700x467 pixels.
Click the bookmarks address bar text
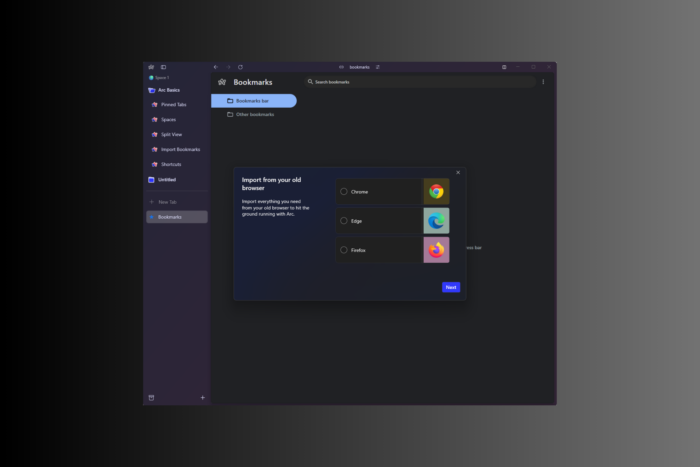click(x=359, y=67)
